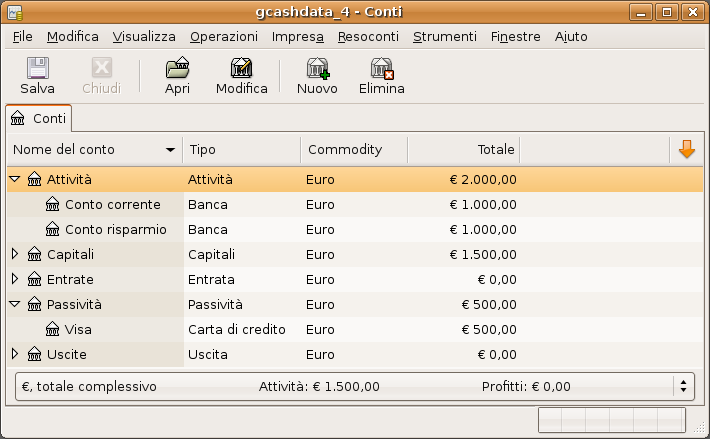
Task: Click the Apri open folder icon
Action: coord(177,68)
